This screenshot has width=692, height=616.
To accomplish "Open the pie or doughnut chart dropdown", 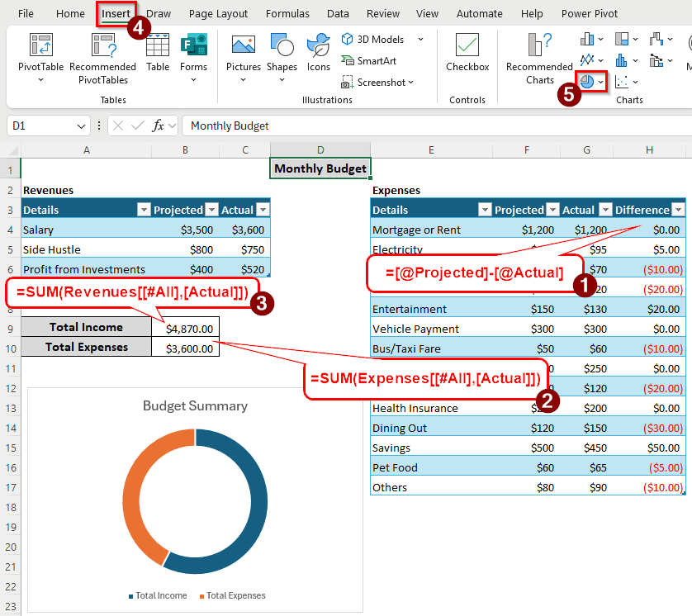I will [592, 82].
